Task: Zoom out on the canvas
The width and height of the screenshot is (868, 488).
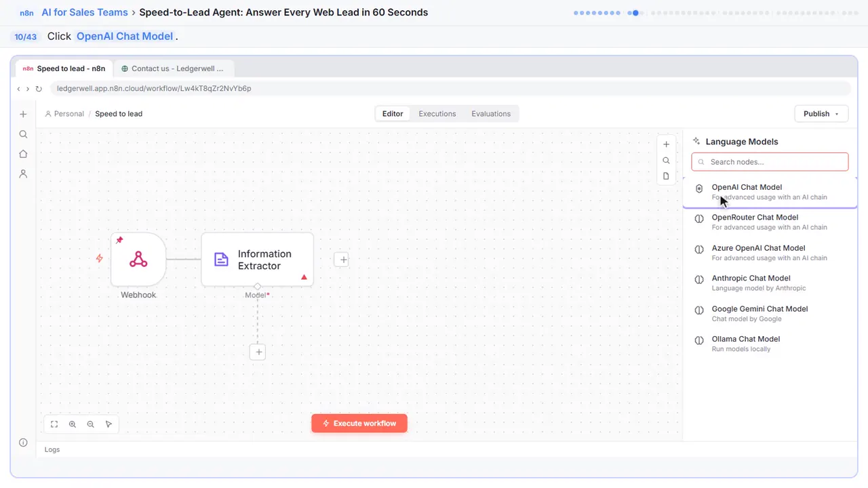Action: click(x=91, y=424)
